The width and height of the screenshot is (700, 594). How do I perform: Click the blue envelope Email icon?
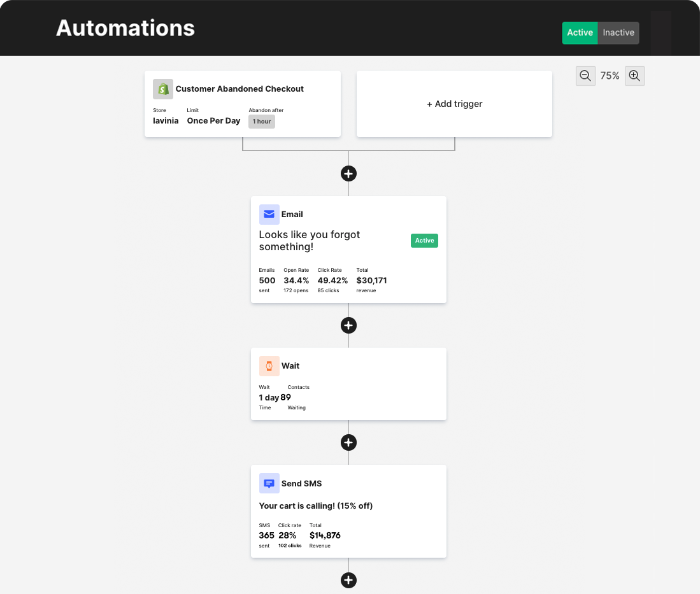pos(269,215)
